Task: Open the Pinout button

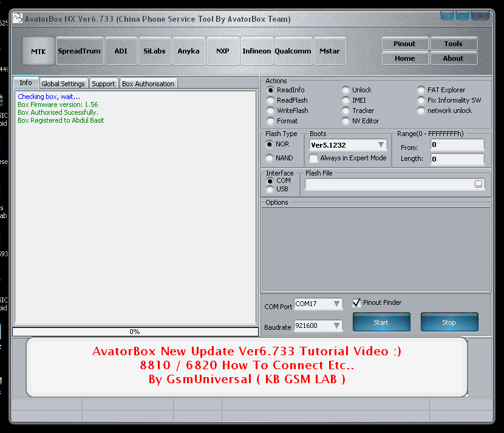Action: 404,44
